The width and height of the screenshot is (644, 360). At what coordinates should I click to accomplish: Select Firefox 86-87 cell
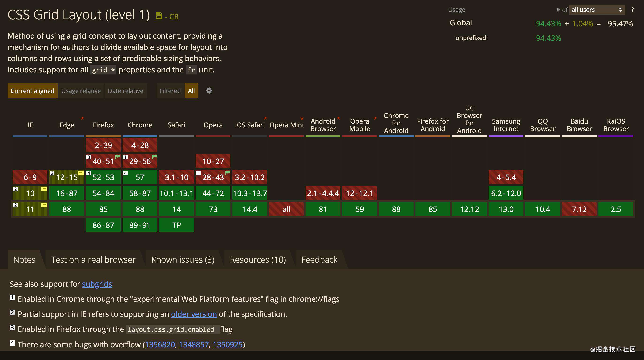point(103,225)
